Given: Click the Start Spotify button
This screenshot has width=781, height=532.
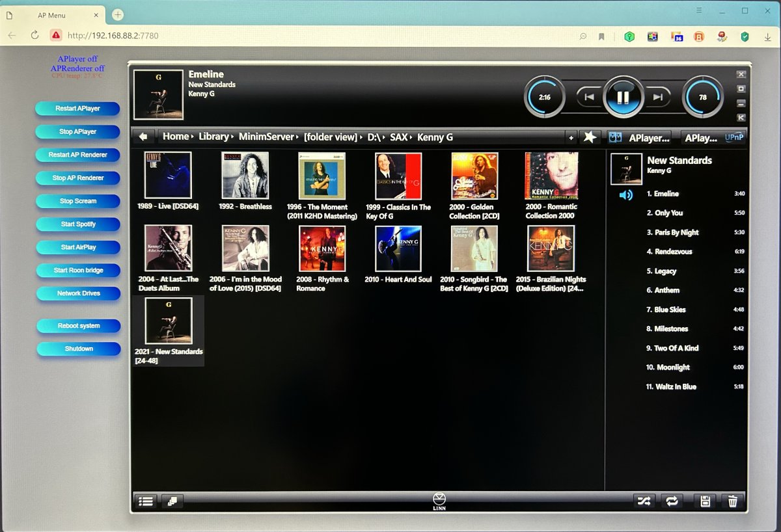Looking at the screenshot, I should (x=78, y=224).
